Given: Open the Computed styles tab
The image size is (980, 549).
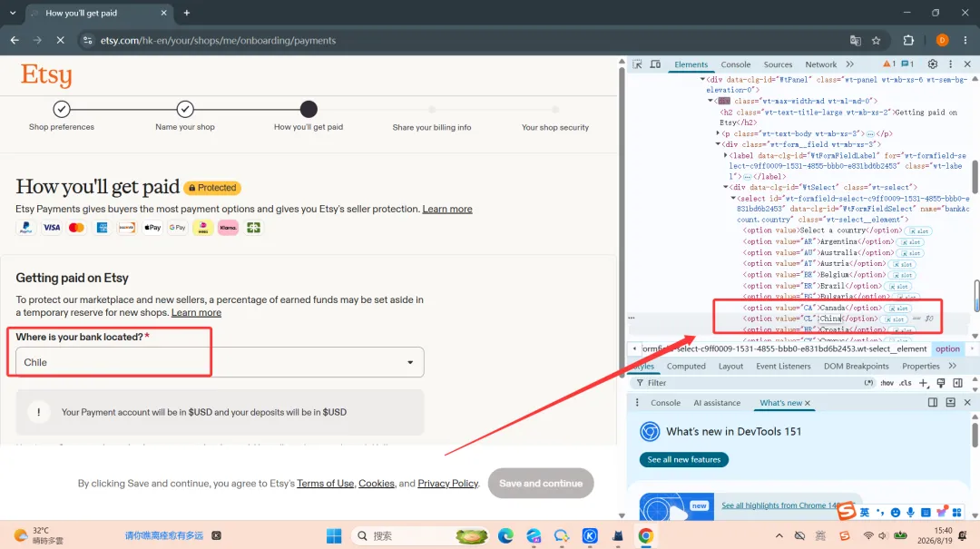Looking at the screenshot, I should pyautogui.click(x=686, y=367).
